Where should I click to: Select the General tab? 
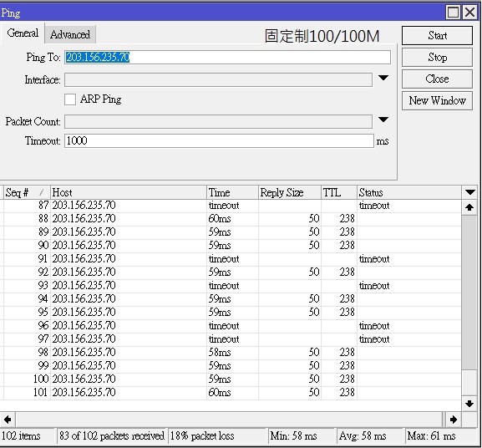click(23, 33)
